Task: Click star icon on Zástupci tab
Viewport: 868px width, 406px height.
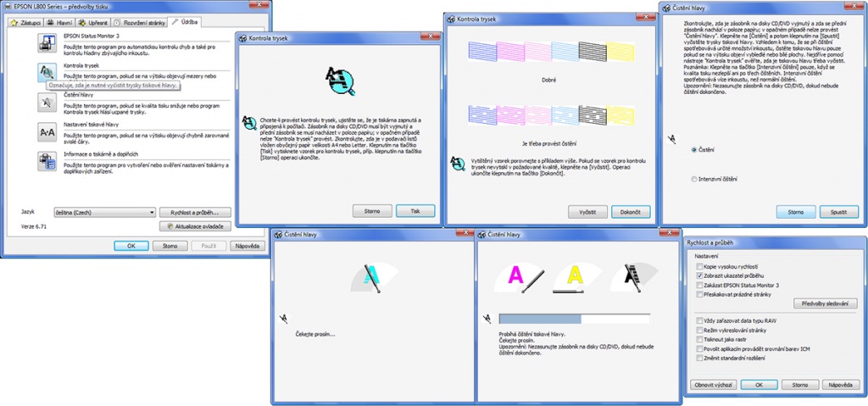Action: (x=15, y=23)
